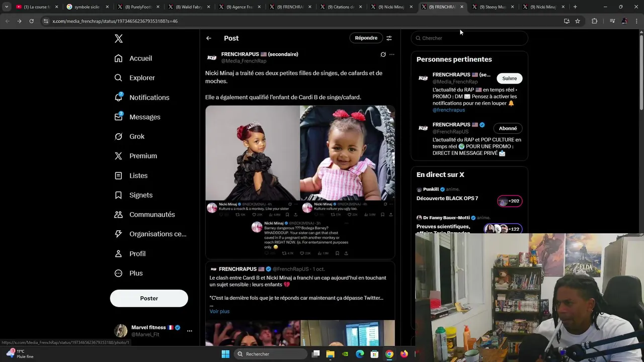Open Listes in the sidebar

131,175
